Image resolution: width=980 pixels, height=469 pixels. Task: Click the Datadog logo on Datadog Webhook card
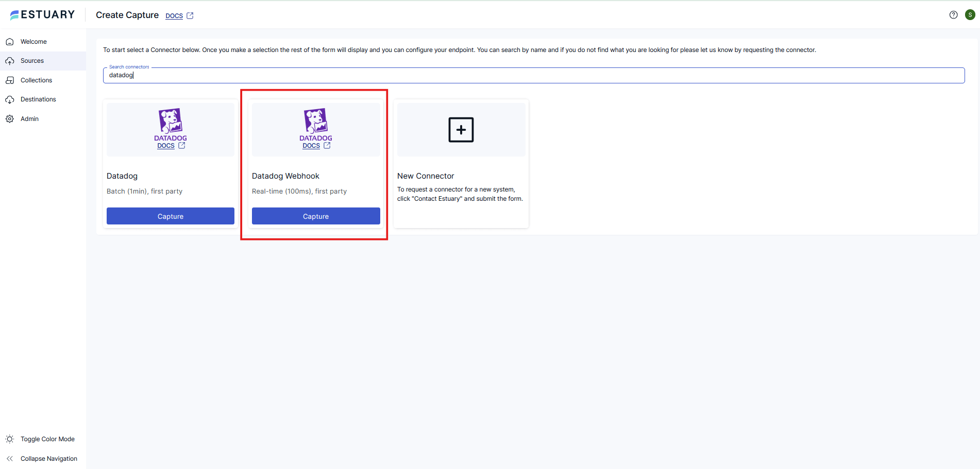pyautogui.click(x=316, y=125)
